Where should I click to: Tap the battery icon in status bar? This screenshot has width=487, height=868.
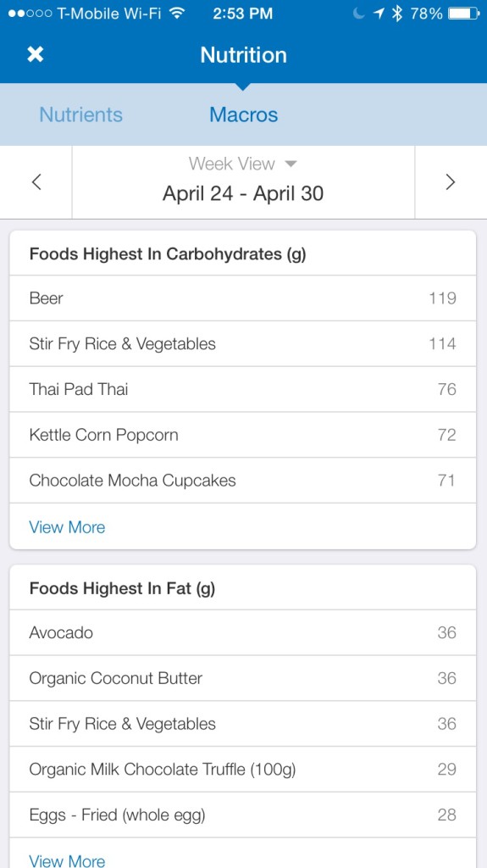(464, 14)
